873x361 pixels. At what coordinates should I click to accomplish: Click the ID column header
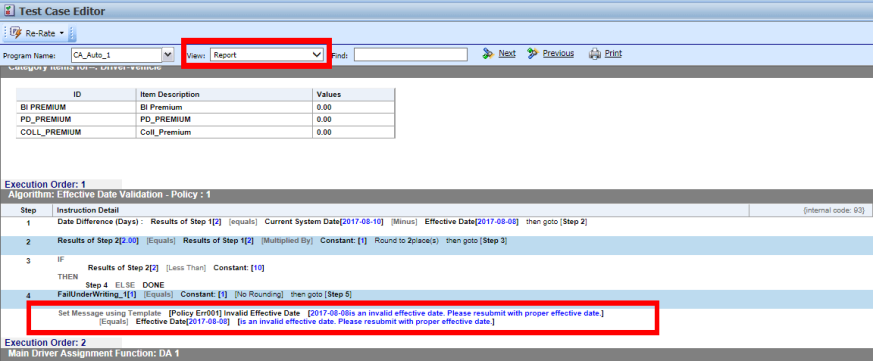pos(77,94)
